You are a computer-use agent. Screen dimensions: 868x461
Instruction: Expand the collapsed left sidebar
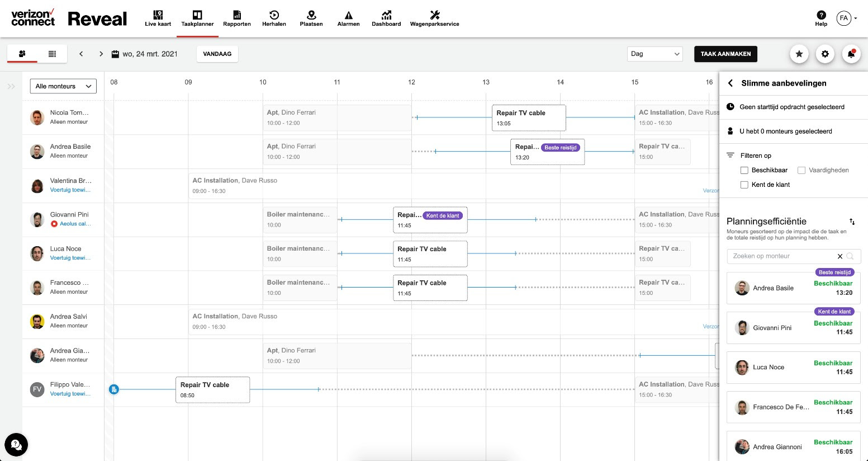click(11, 86)
